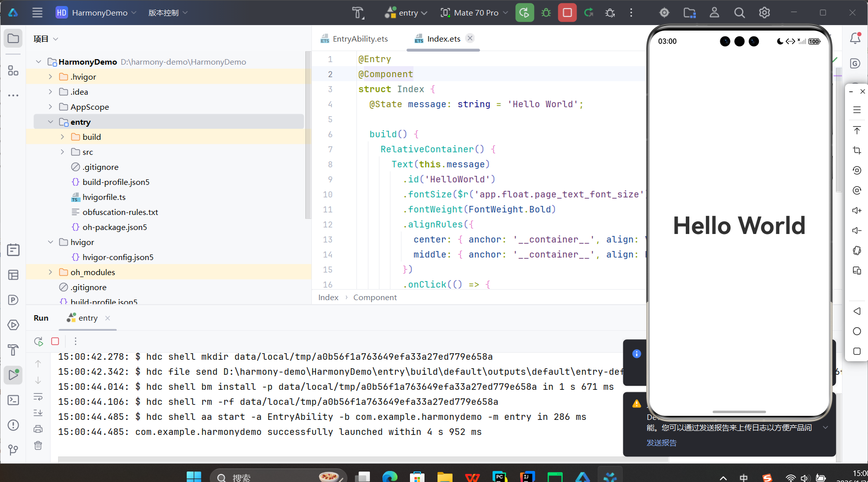This screenshot has width=868, height=482.
Task: Open the 项目 view dropdown
Action: [46, 39]
